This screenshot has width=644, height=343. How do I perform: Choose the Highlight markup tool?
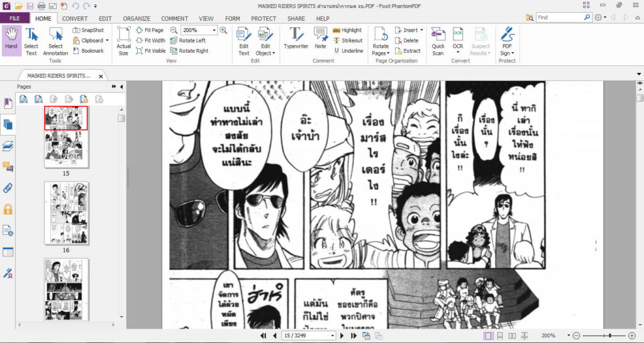coord(347,30)
